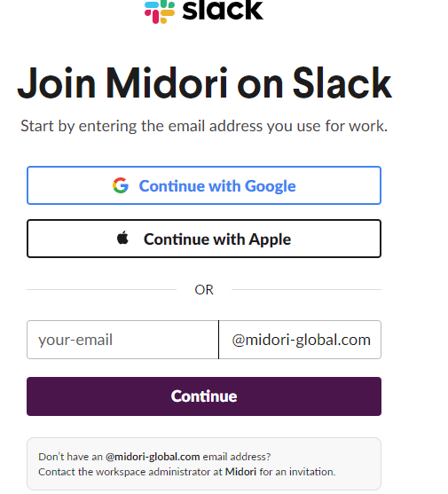Click the slack wordmark at top
Image resolution: width=448 pixels, height=494 pixels.
[x=223, y=10]
